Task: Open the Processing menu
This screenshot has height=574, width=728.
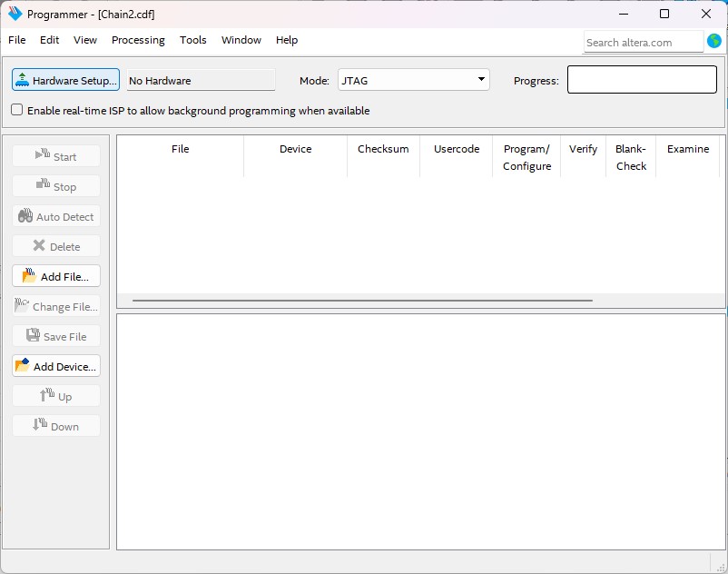Action: click(138, 40)
